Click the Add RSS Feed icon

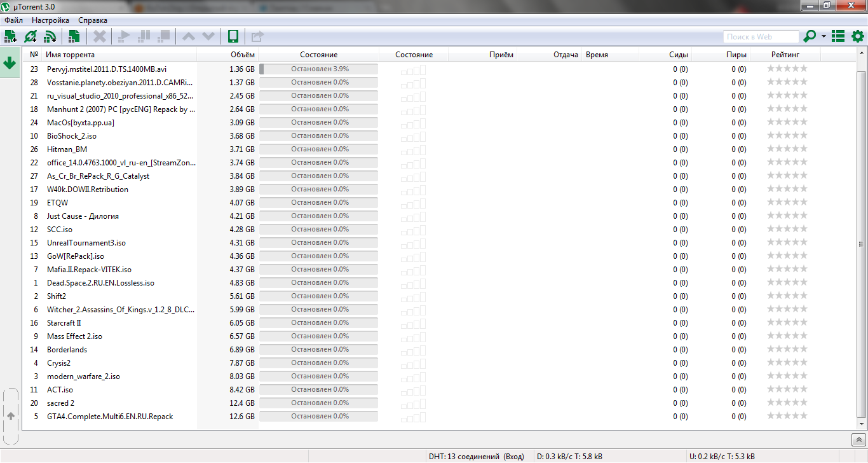pyautogui.click(x=50, y=36)
